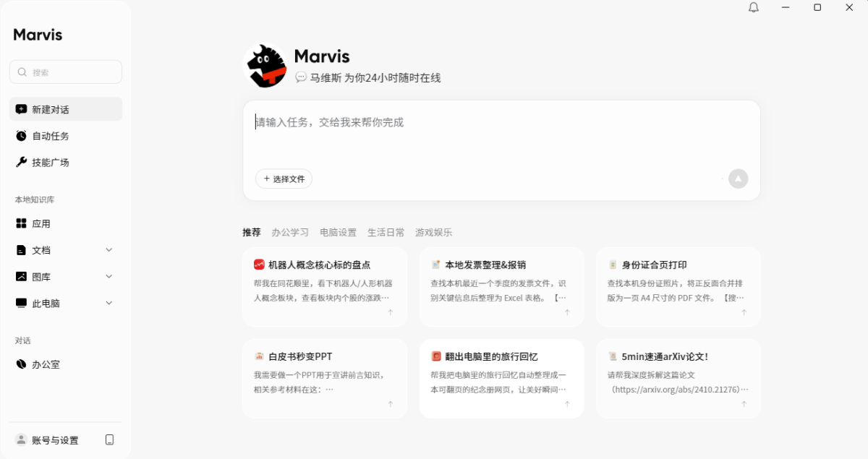Image resolution: width=868 pixels, height=459 pixels.
Task: Open the 机器人概念核心标的盘点 card title
Action: [320, 265]
